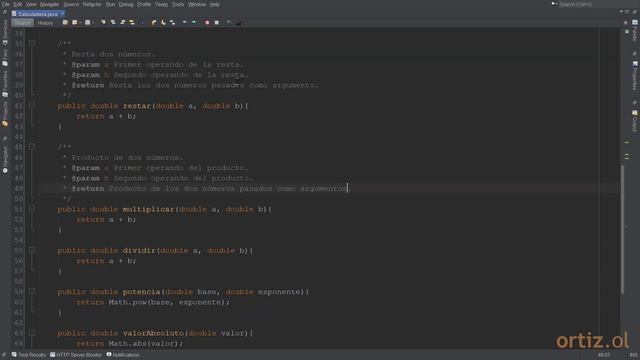This screenshot has width=640, height=360.
Task: Open the Output side panel
Action: point(635,121)
